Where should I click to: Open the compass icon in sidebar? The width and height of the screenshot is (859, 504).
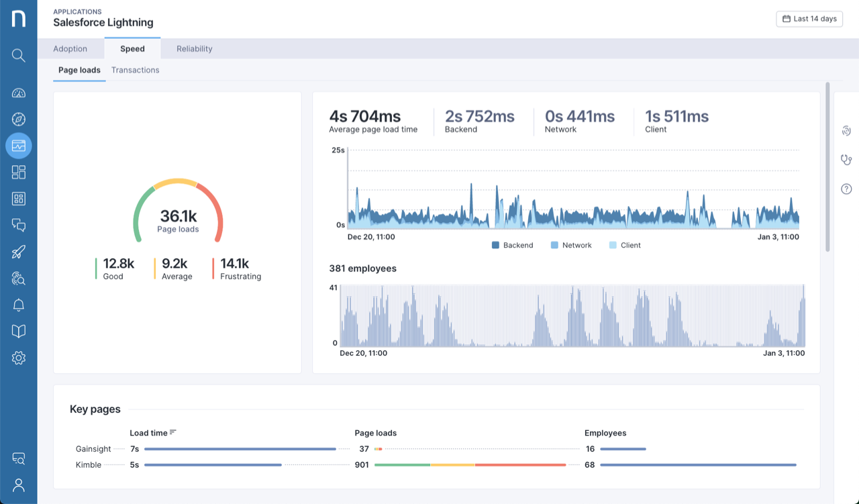point(19,119)
